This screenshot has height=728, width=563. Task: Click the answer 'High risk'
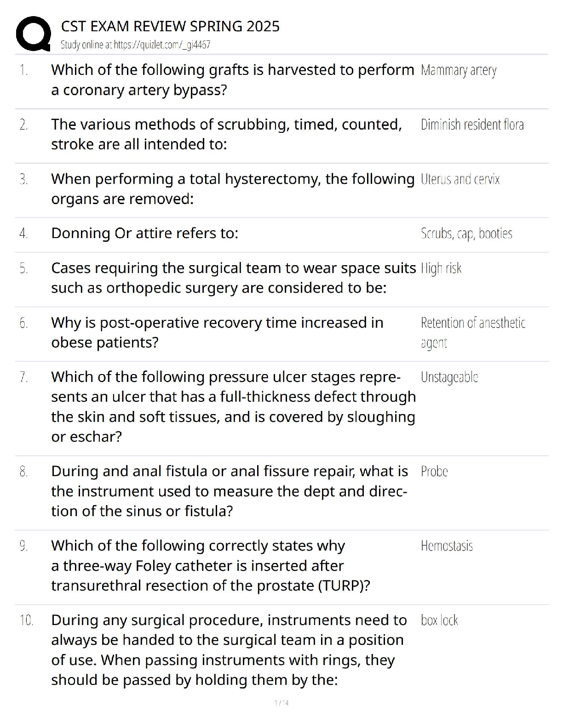pos(441,268)
